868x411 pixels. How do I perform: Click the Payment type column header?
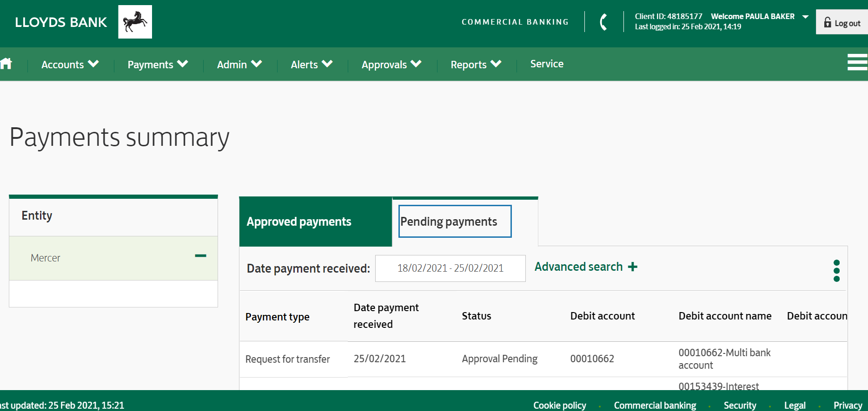(278, 317)
